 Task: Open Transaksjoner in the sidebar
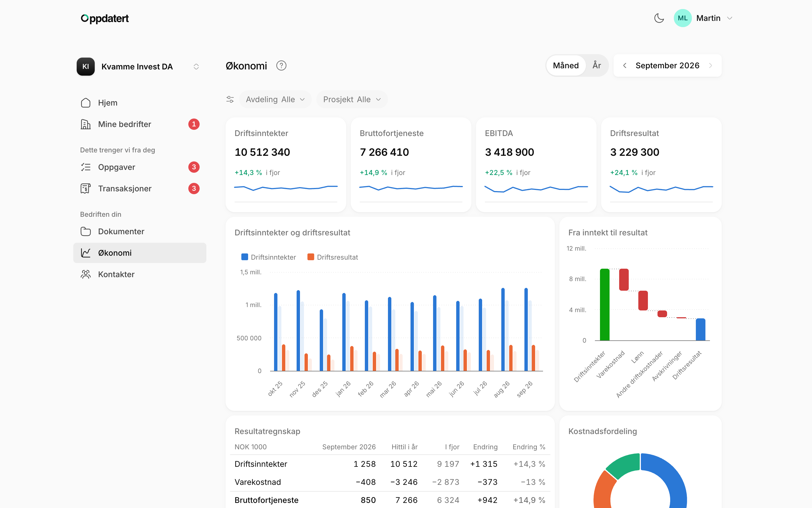click(140, 189)
